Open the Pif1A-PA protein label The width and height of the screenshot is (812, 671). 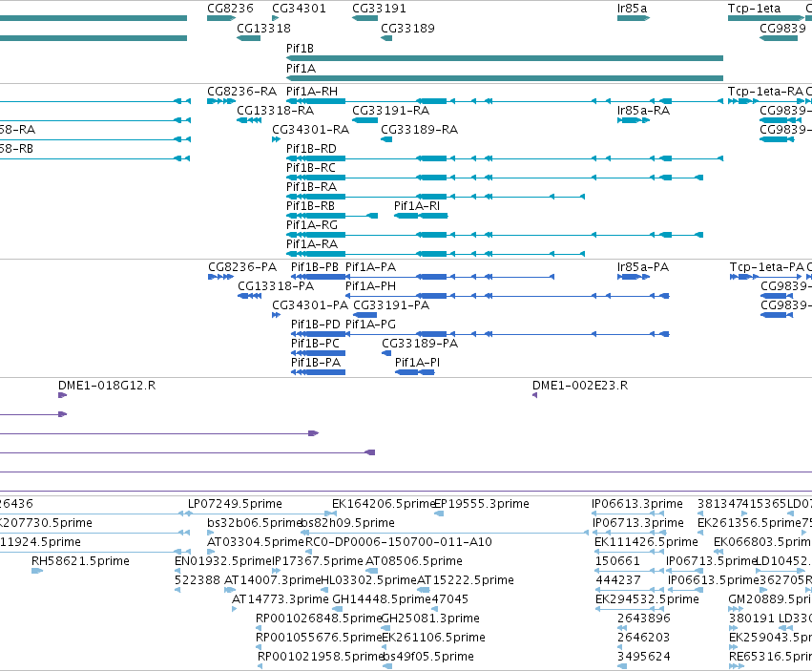pos(371,267)
